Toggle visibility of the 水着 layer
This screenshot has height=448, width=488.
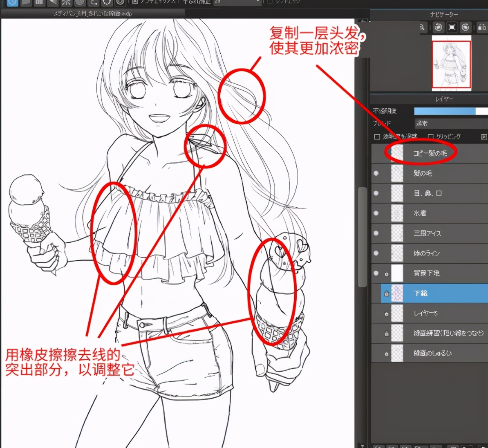(376, 213)
